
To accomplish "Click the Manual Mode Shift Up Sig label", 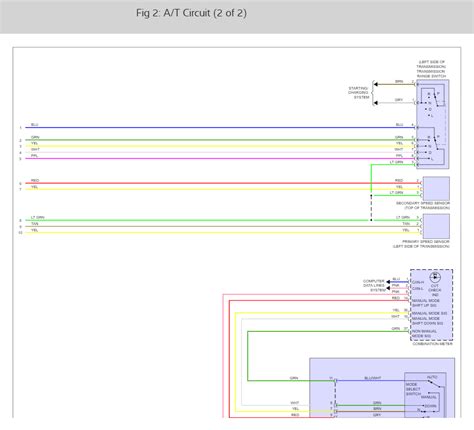I will (x=426, y=303).
